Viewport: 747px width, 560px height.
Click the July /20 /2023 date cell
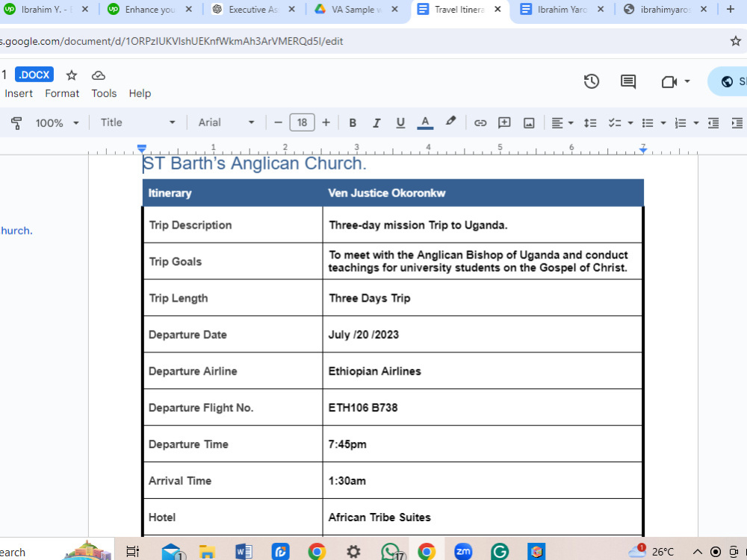482,335
